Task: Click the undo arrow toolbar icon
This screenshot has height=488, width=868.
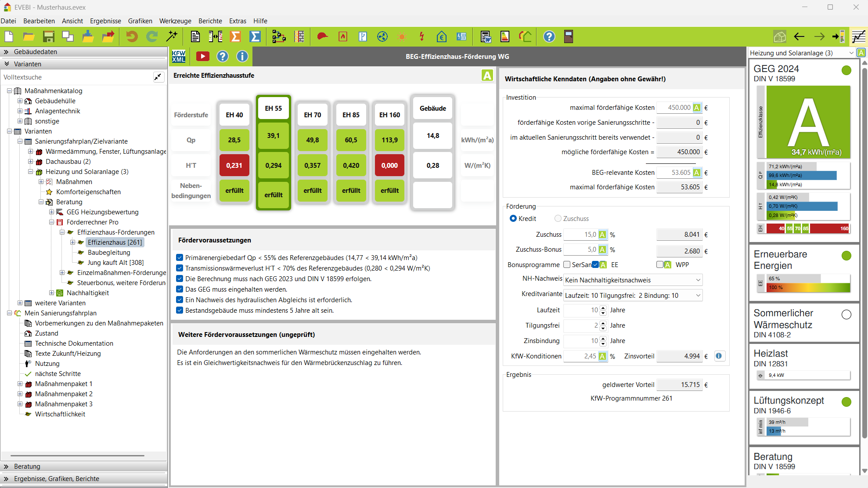Action: click(x=132, y=37)
